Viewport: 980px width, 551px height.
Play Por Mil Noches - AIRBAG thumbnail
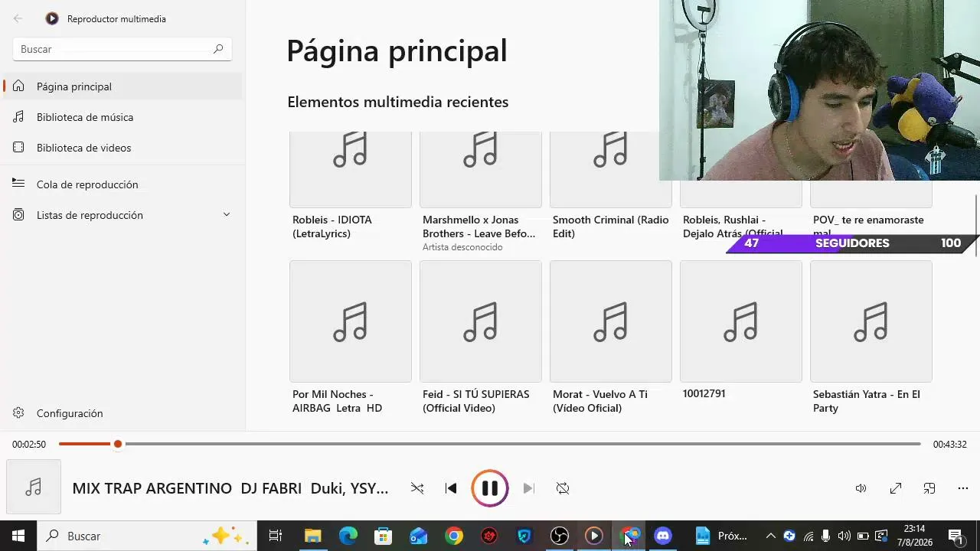point(351,321)
